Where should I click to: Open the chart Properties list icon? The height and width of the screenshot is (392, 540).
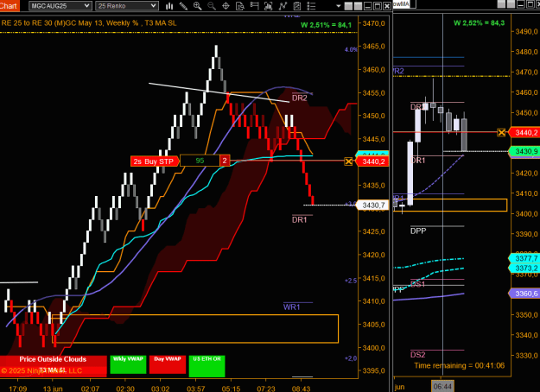pyautogui.click(x=311, y=6)
